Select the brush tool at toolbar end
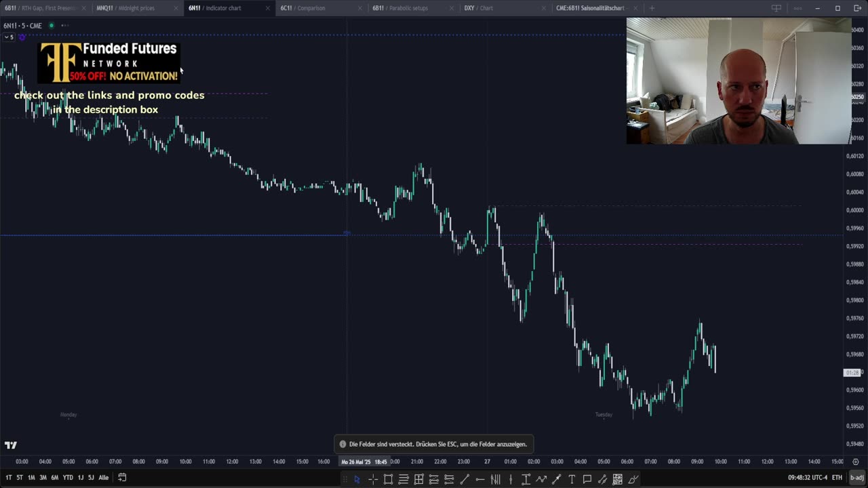 pyautogui.click(x=633, y=479)
